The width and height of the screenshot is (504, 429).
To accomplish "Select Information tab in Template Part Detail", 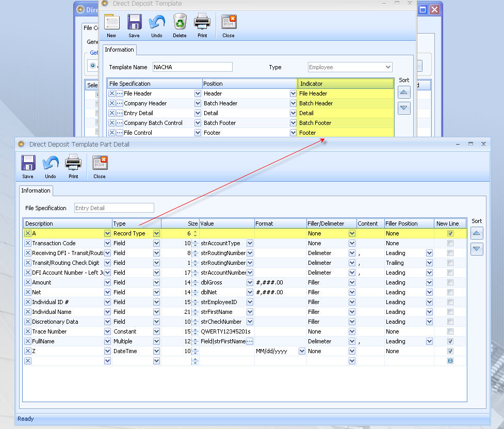I will coord(36,190).
